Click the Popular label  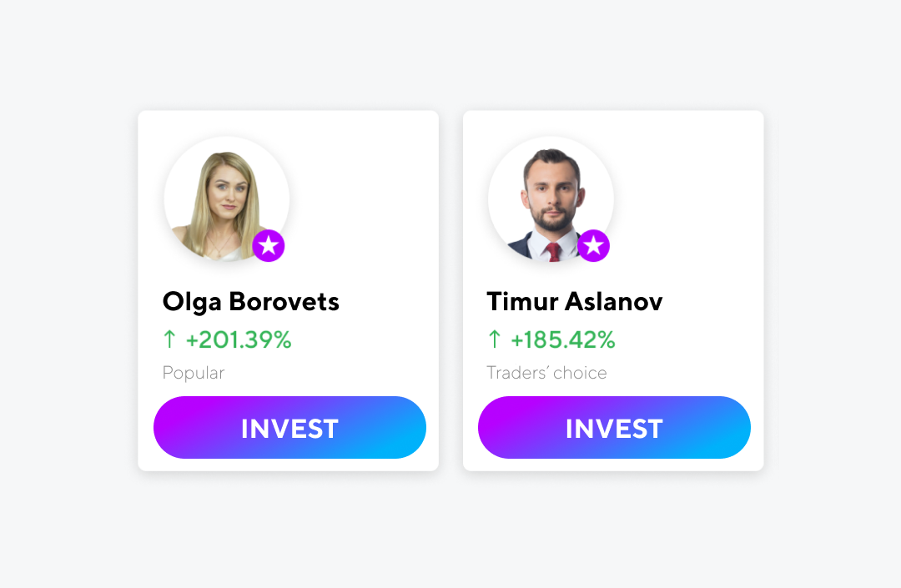(193, 374)
